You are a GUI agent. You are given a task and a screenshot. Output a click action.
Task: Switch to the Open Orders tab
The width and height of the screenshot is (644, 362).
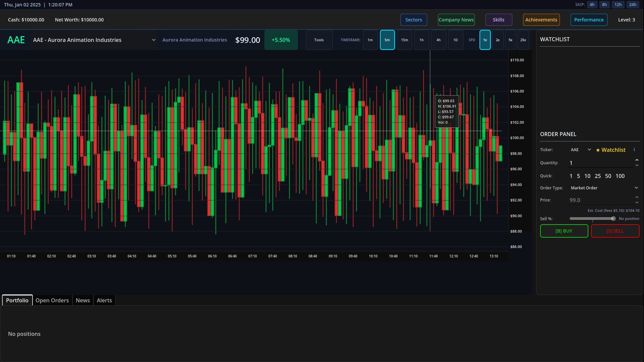[52, 300]
